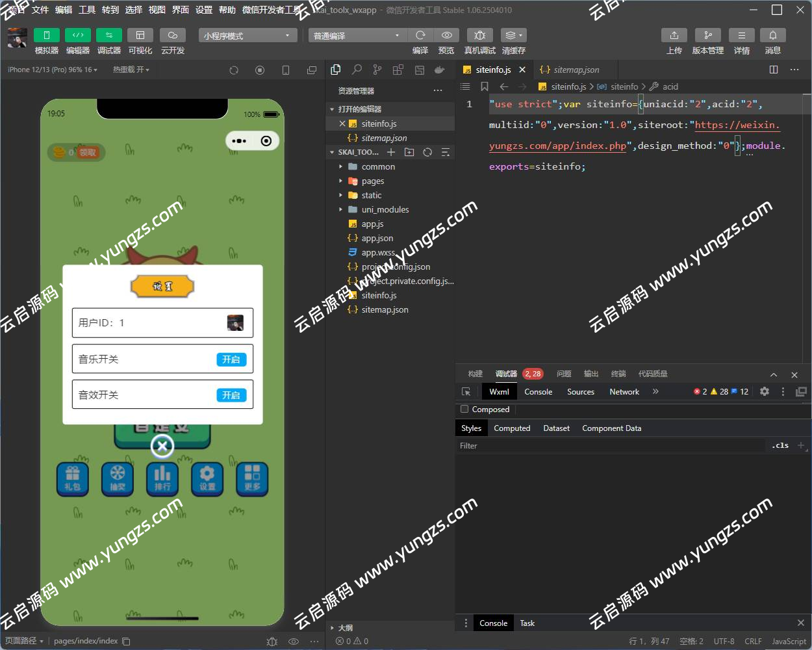Screen dimensions: 812x650
Task: Toggle the music switch (音乐开关) button
Action: point(231,359)
